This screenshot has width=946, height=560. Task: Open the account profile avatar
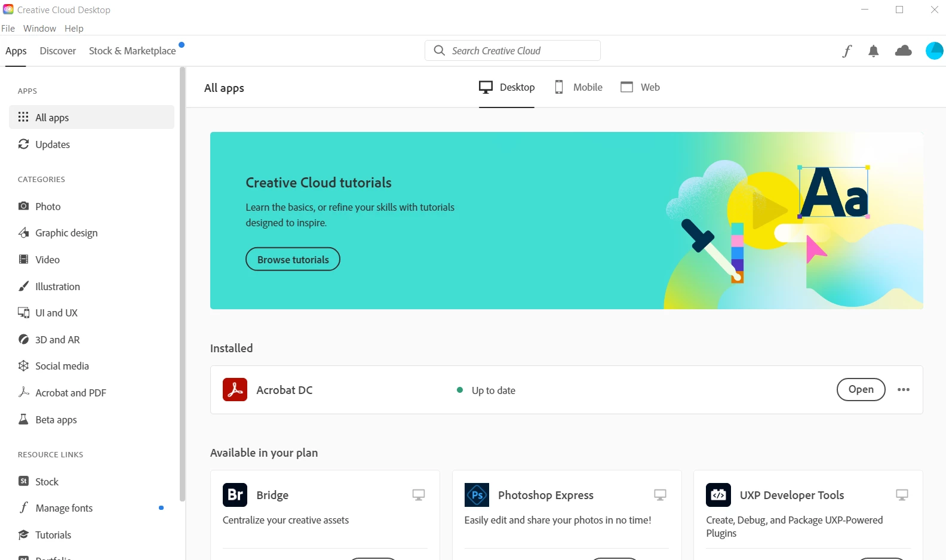tap(934, 51)
